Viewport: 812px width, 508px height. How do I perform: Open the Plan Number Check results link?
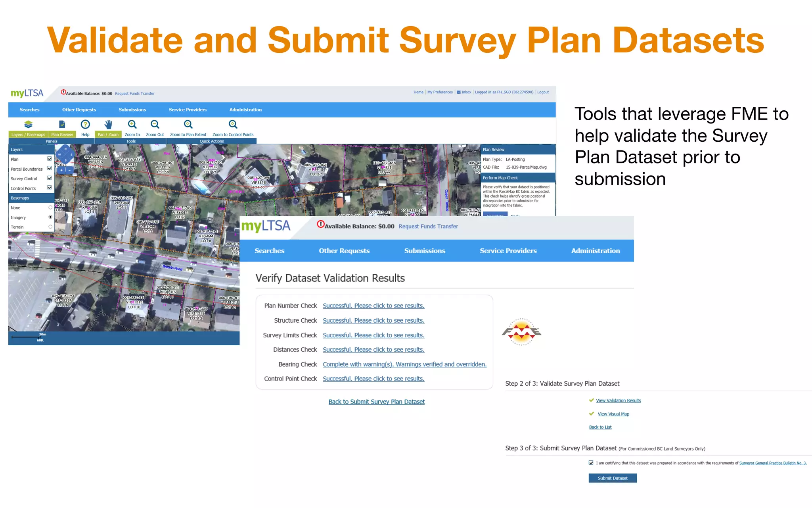tap(373, 306)
